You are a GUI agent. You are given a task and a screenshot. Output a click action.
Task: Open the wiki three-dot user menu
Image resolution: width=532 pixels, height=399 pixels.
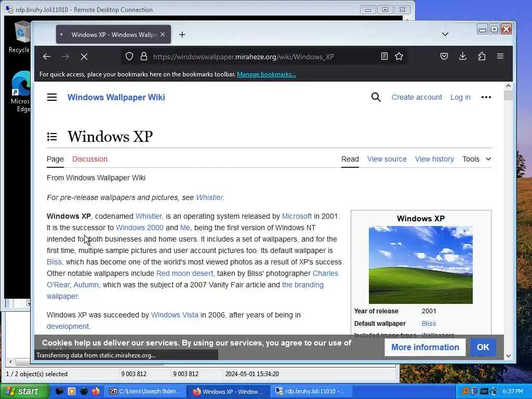point(486,97)
